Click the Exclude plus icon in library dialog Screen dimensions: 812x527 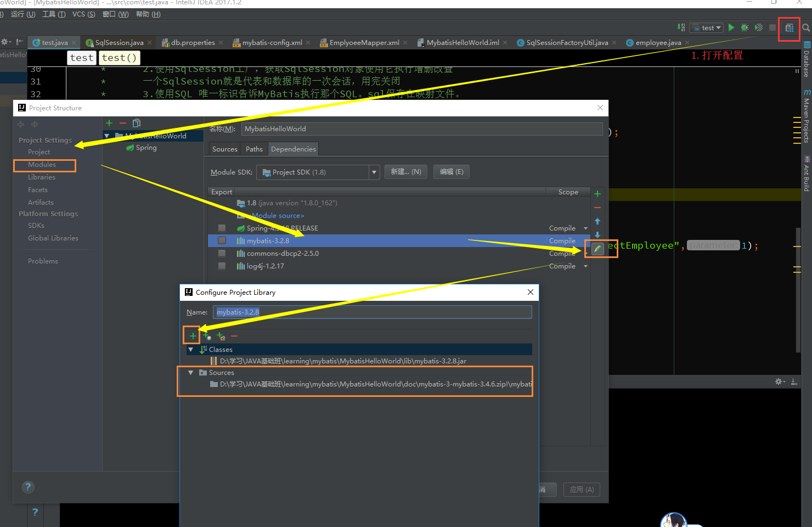click(221, 336)
